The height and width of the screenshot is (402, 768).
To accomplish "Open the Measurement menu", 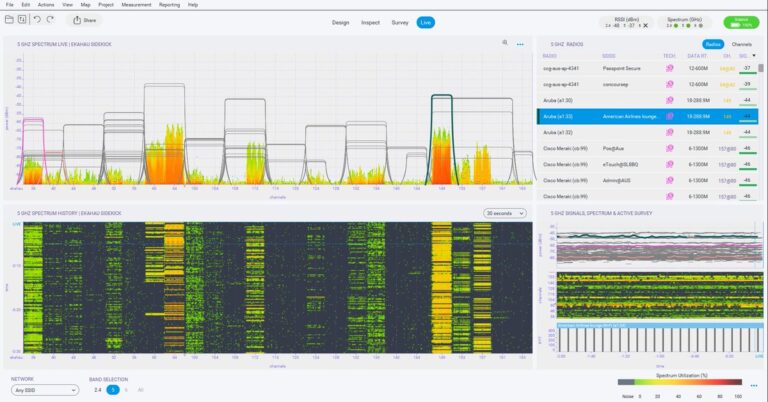I will click(x=136, y=5).
